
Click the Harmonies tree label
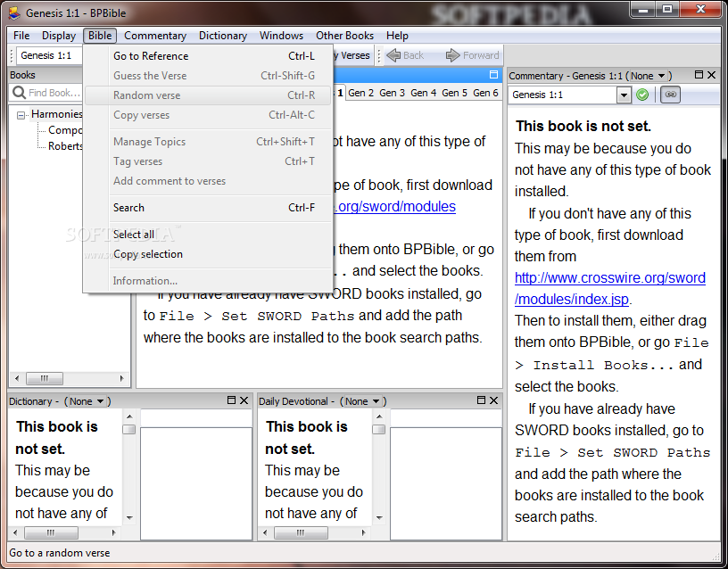point(56,114)
